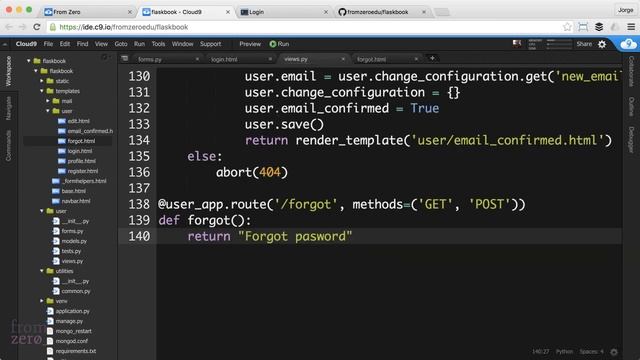Screen dimensions: 640x360
Task: Open the Debugger right panel
Action: (x=631, y=140)
